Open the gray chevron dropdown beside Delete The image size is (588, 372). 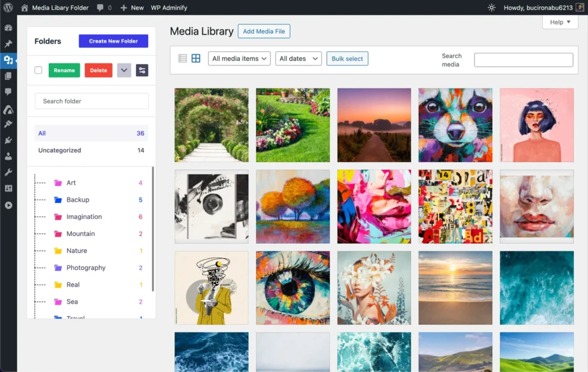point(124,70)
